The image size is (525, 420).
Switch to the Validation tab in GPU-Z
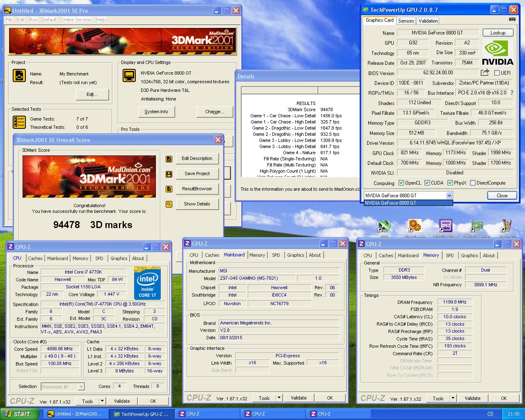[428, 21]
